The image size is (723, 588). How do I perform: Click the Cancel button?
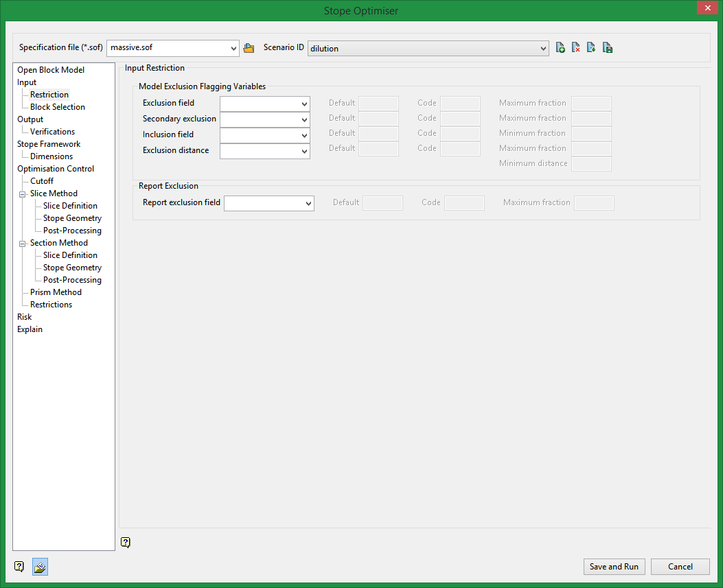coord(680,567)
